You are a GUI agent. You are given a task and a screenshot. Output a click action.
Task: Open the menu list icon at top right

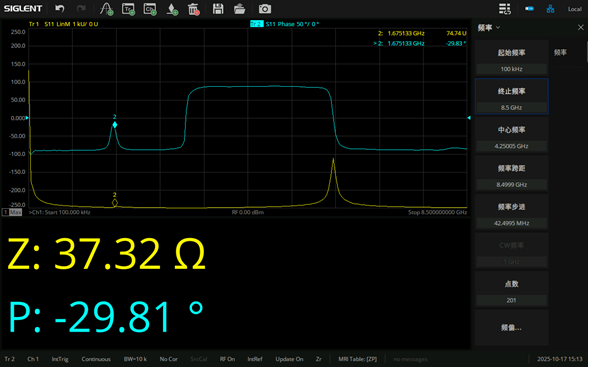504,9
